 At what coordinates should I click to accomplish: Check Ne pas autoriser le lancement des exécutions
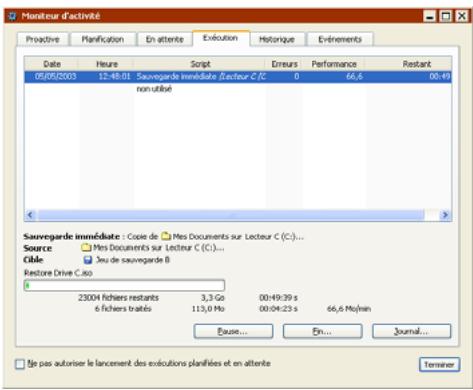coord(20,364)
